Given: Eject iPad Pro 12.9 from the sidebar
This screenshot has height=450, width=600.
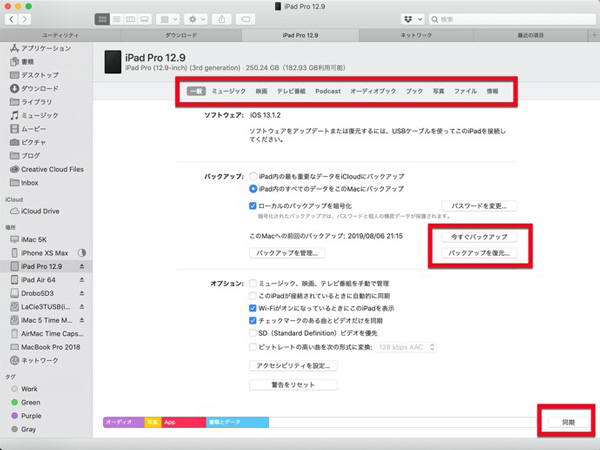Looking at the screenshot, I should pyautogui.click(x=82, y=266).
